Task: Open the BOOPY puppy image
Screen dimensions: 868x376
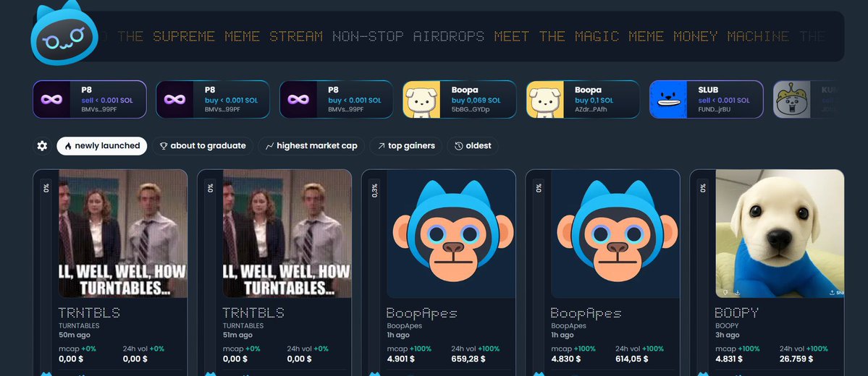Action: click(780, 234)
